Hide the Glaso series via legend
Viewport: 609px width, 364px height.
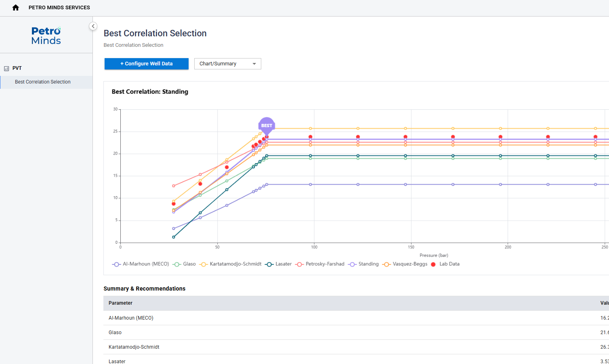coord(184,264)
